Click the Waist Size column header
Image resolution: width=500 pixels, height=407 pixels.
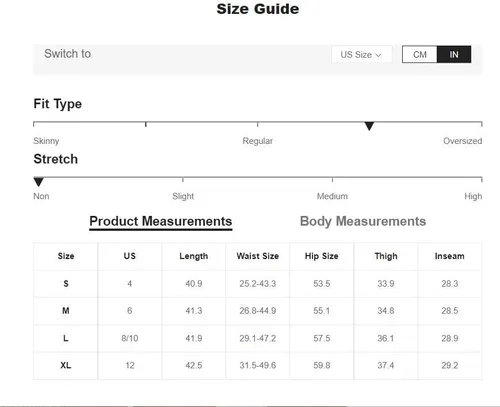pos(258,256)
